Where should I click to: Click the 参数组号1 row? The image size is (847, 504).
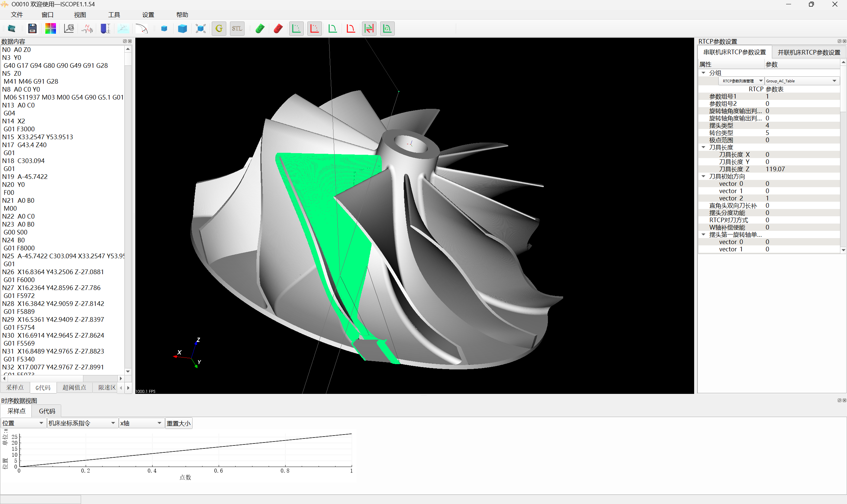coord(769,97)
